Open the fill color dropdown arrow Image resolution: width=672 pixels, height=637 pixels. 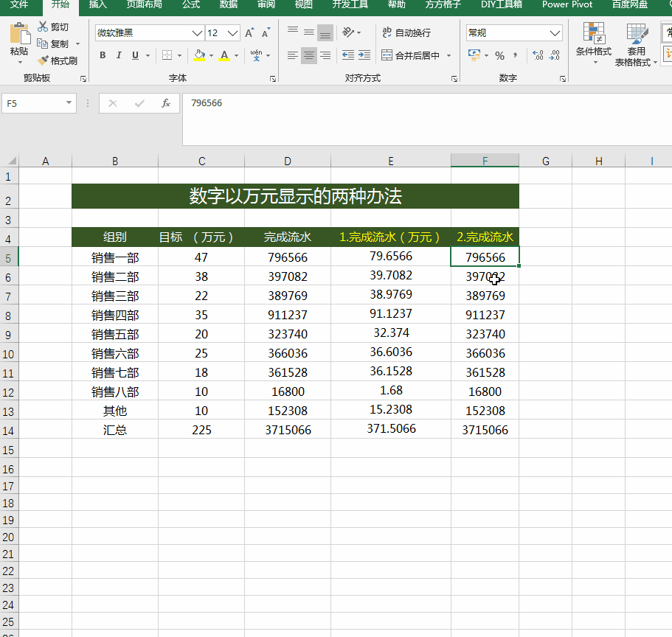pos(211,55)
